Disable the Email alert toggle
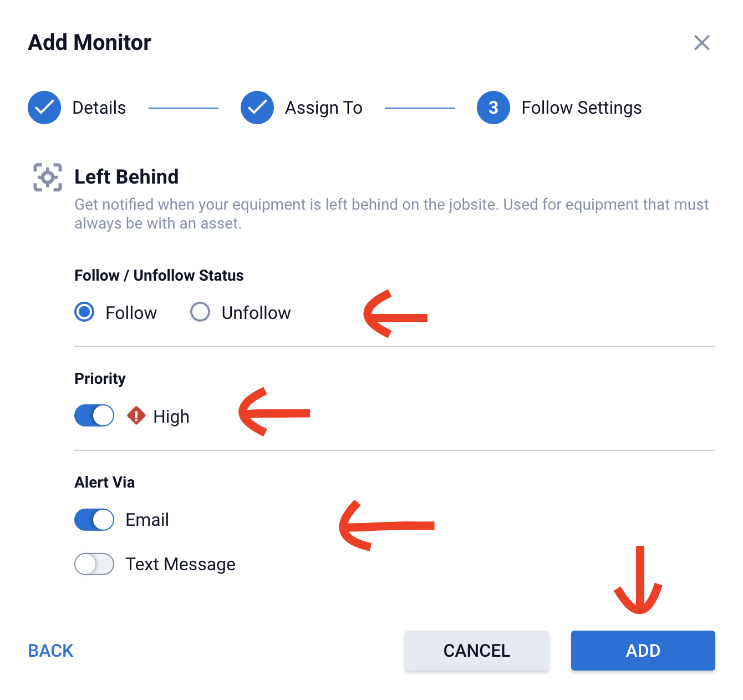Viewport: 743px width, 700px height. (94, 520)
